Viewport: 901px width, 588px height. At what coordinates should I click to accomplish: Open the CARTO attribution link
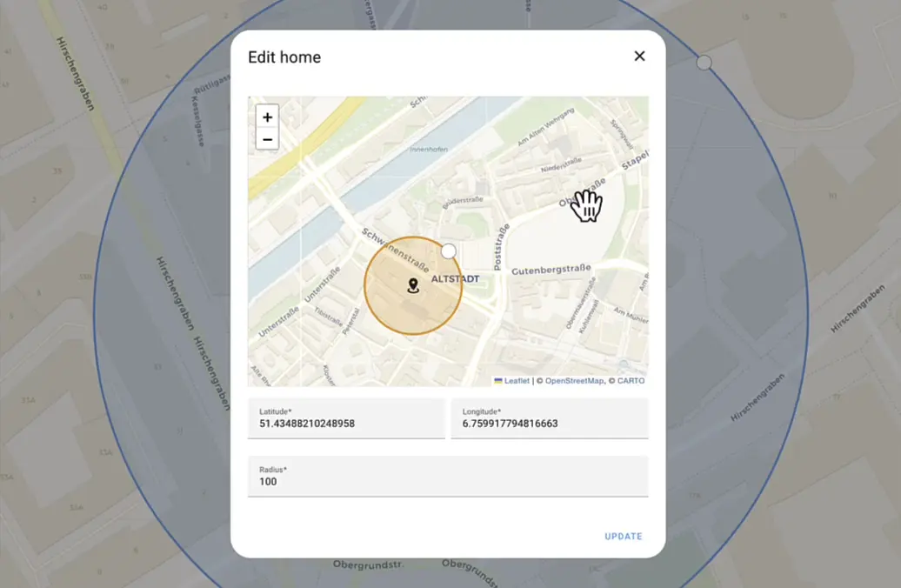pyautogui.click(x=632, y=380)
